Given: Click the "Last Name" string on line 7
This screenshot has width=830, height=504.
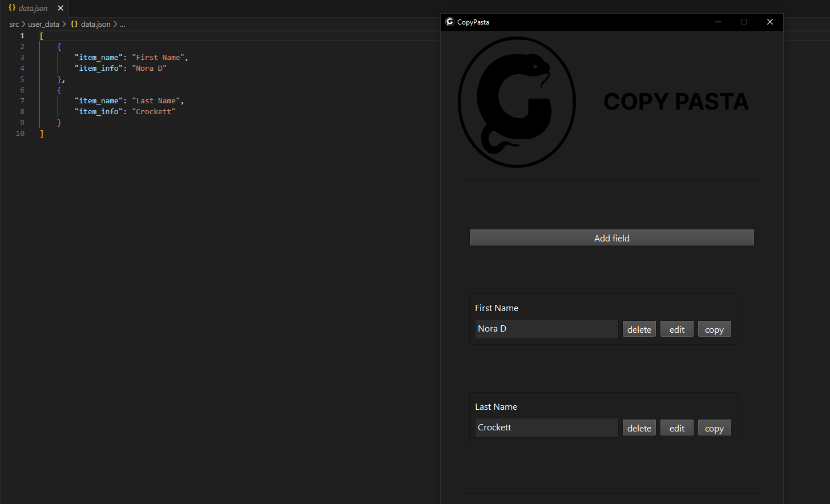Looking at the screenshot, I should click(x=156, y=100).
